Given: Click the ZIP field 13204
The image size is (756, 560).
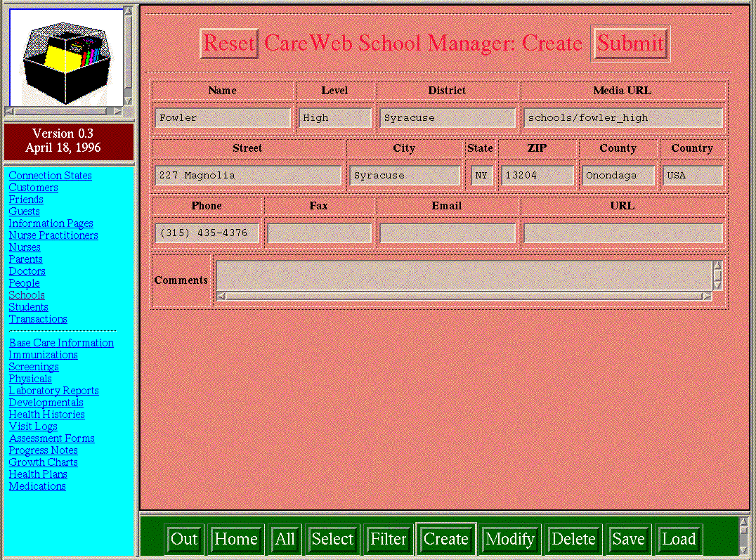Looking at the screenshot, I should click(x=537, y=176).
